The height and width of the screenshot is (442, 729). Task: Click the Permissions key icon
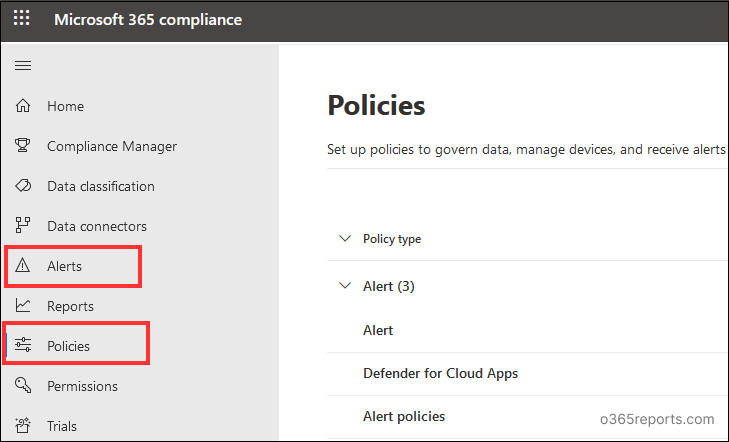(x=23, y=385)
